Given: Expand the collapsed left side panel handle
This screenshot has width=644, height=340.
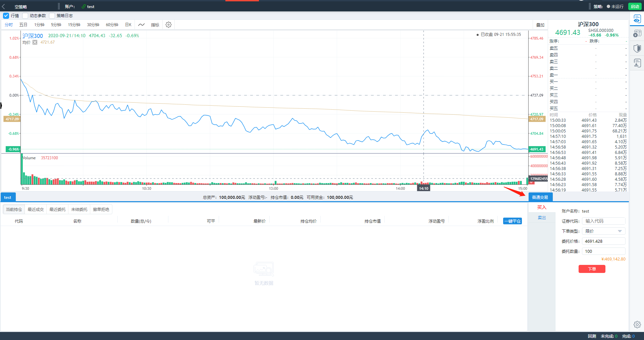Looking at the screenshot, I should click(1, 106).
